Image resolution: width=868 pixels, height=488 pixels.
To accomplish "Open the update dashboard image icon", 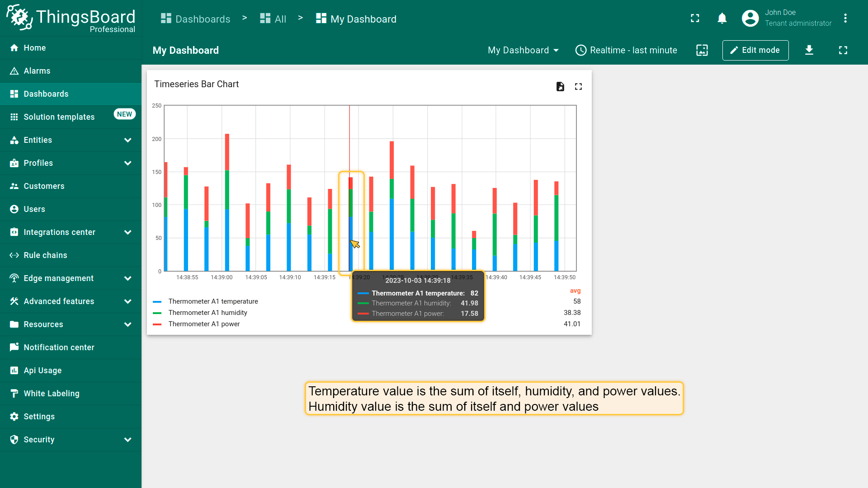I will (x=702, y=50).
